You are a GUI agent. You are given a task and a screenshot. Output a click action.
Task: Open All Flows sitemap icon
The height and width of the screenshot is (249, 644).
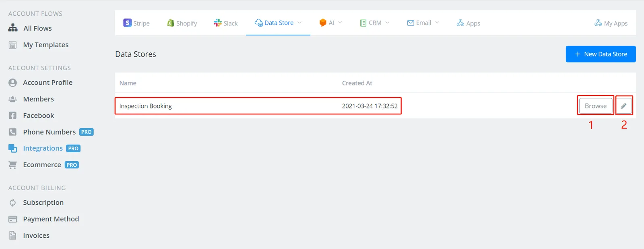point(13,28)
